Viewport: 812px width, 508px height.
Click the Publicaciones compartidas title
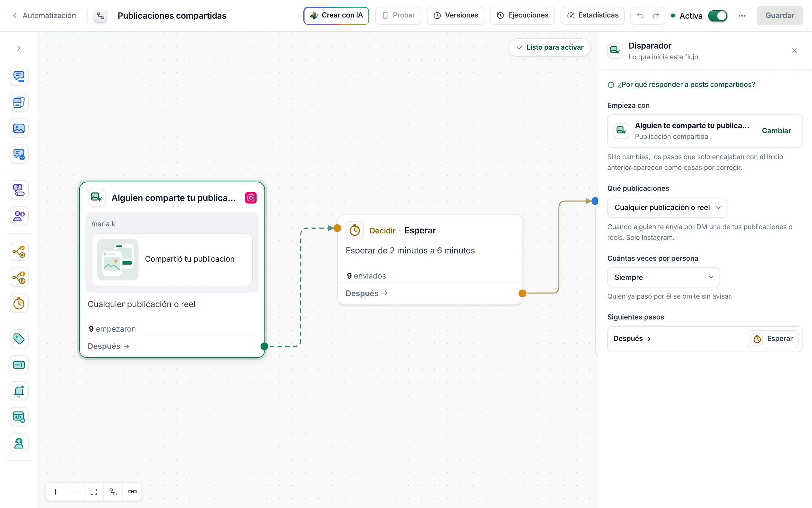[x=172, y=16]
